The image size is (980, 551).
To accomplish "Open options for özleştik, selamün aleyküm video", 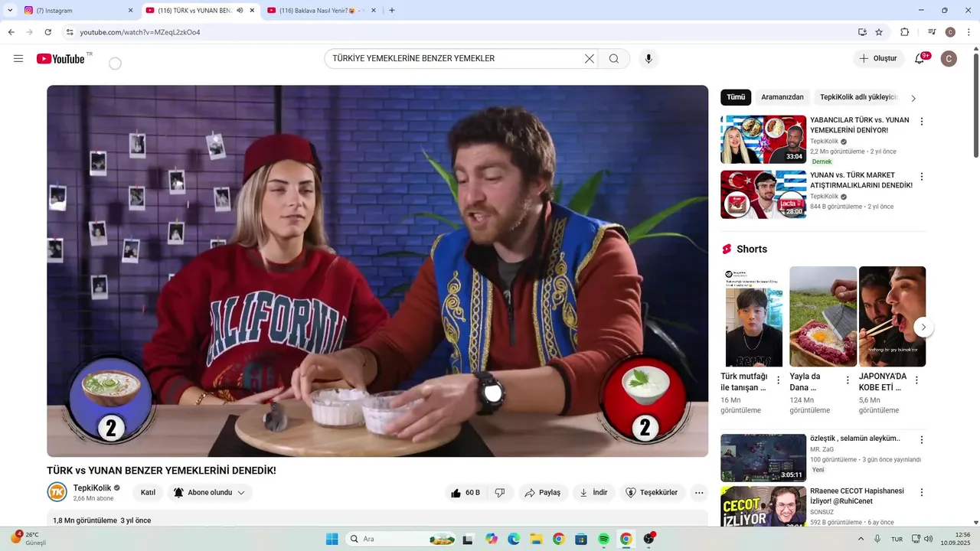I will pos(922,440).
